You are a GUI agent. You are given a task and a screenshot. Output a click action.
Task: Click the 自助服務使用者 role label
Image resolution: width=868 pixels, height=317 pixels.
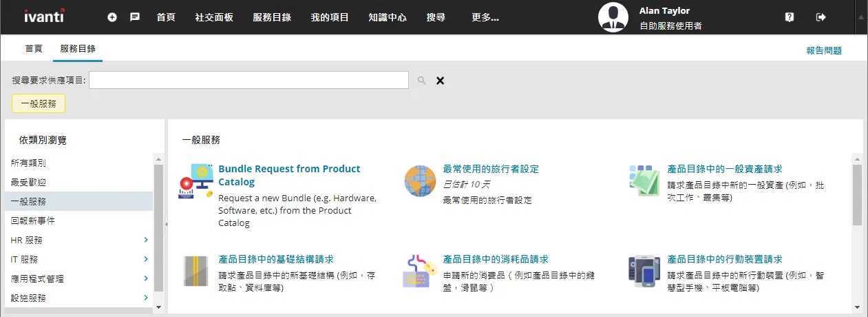click(x=670, y=26)
